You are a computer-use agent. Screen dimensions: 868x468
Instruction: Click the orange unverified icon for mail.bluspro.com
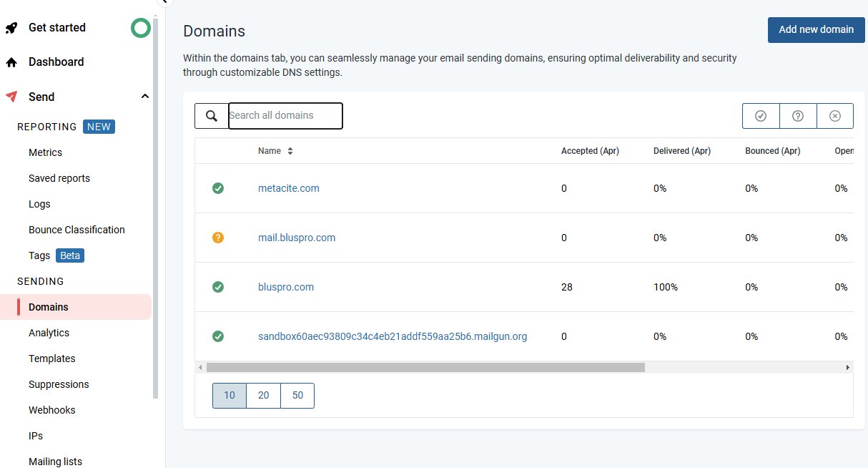point(218,238)
